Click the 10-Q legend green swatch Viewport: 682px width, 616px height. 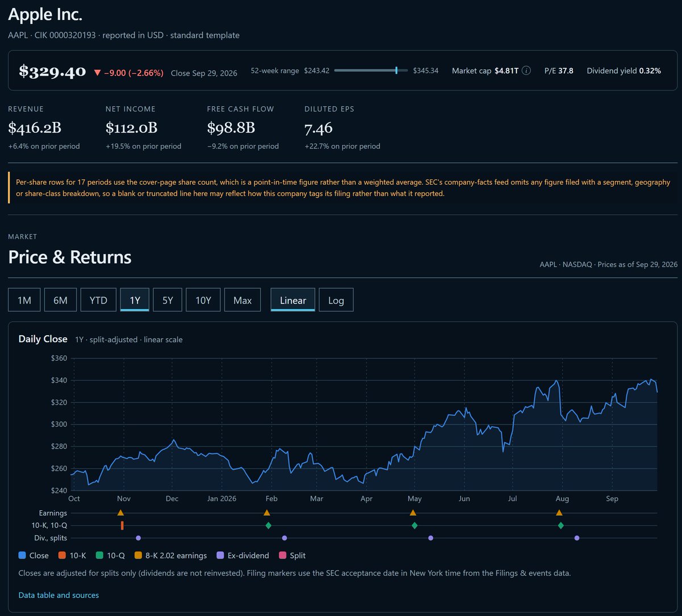(99, 555)
